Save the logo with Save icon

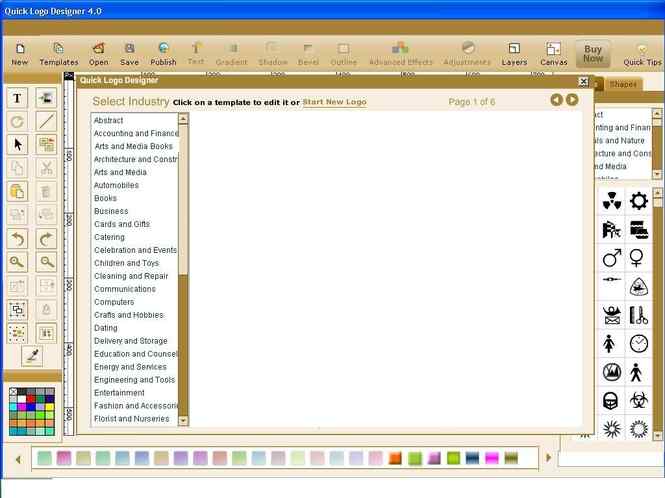[x=129, y=54]
